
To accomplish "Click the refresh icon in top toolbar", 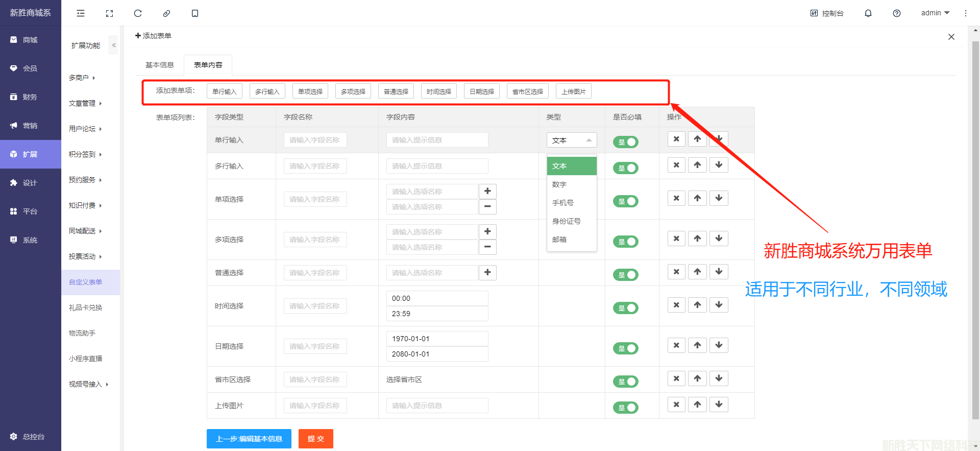I will 138,13.
